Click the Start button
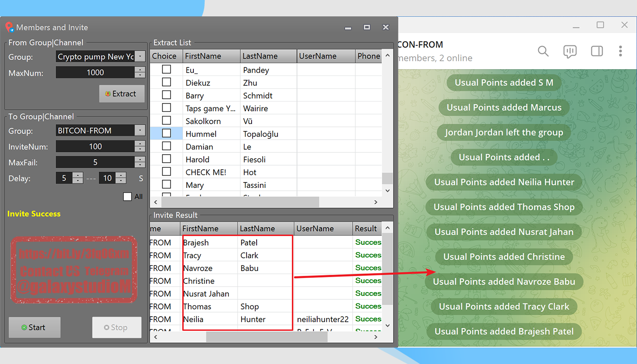This screenshot has width=637, height=364. click(x=35, y=328)
